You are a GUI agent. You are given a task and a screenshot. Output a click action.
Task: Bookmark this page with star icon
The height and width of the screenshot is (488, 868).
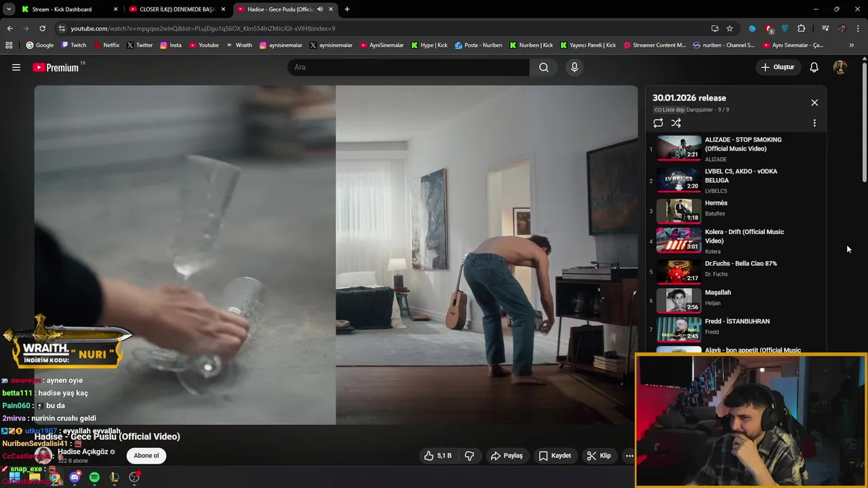(730, 28)
